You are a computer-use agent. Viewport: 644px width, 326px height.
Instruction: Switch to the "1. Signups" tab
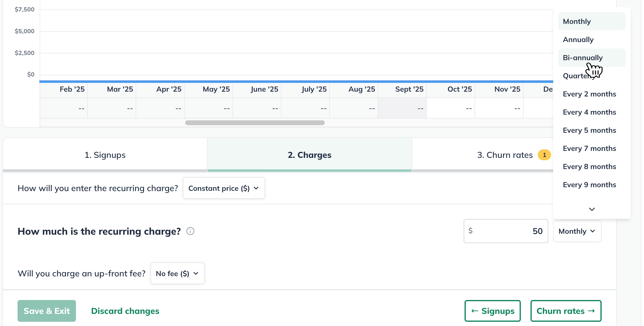(x=105, y=155)
